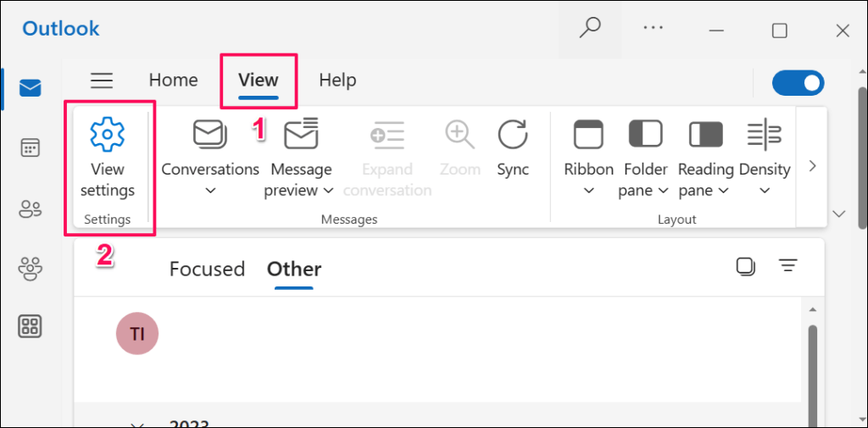Click the Folder pane icon
868x428 pixels.
(x=645, y=134)
